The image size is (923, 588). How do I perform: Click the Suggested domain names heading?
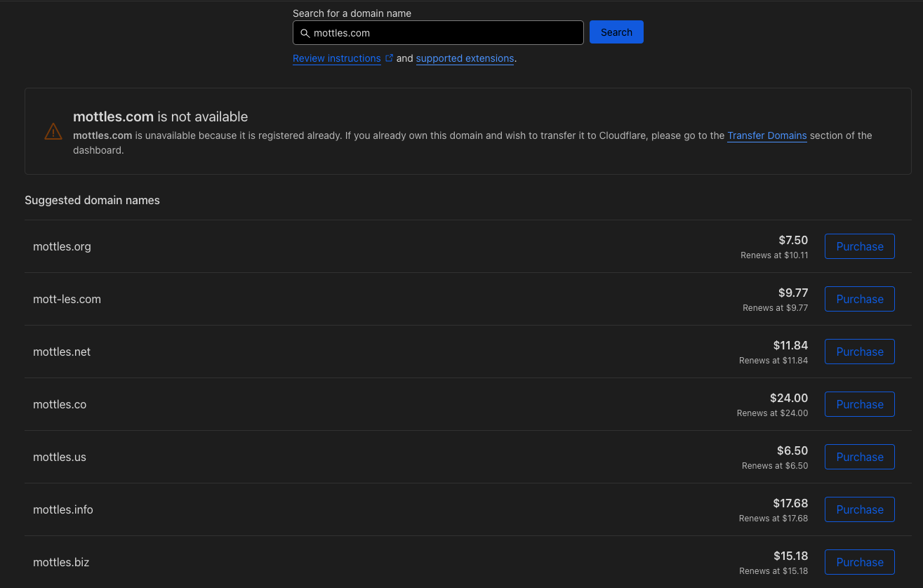pos(92,201)
